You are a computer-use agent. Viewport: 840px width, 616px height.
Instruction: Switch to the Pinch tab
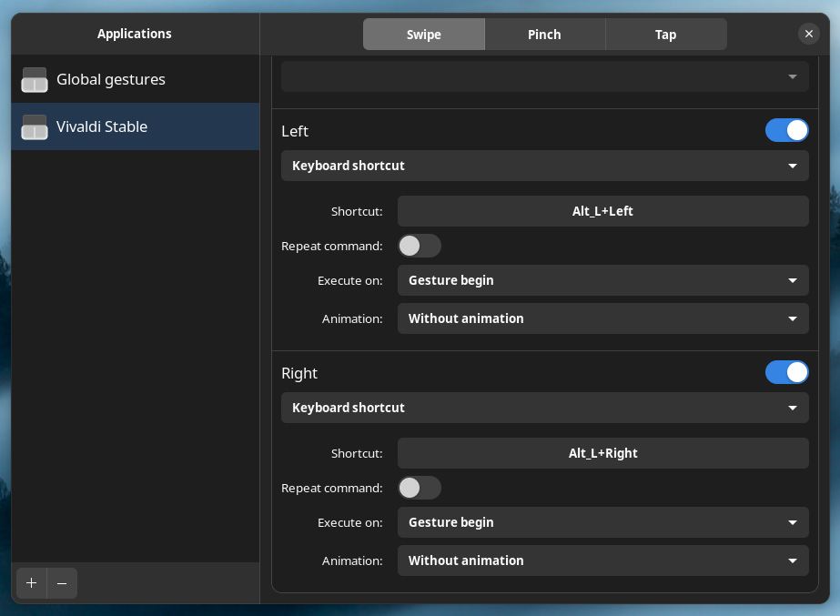(x=544, y=34)
